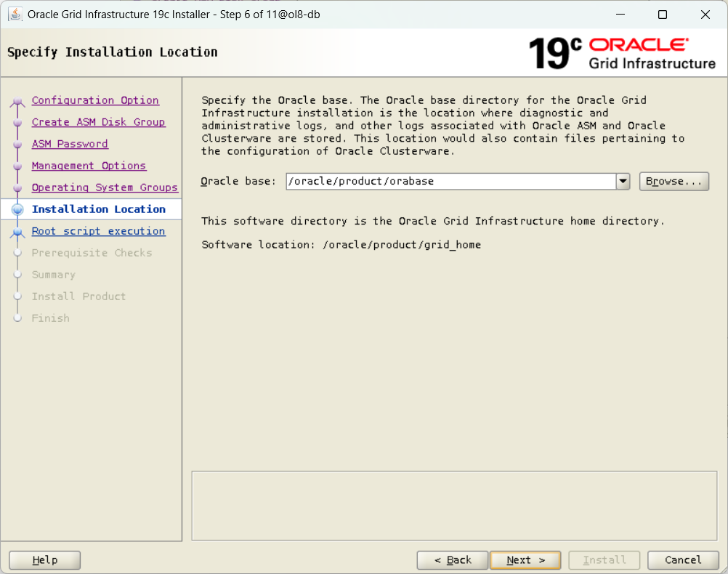Cancel the Grid Infrastructure installer
Viewport: 728px width, 574px height.
pyautogui.click(x=683, y=560)
